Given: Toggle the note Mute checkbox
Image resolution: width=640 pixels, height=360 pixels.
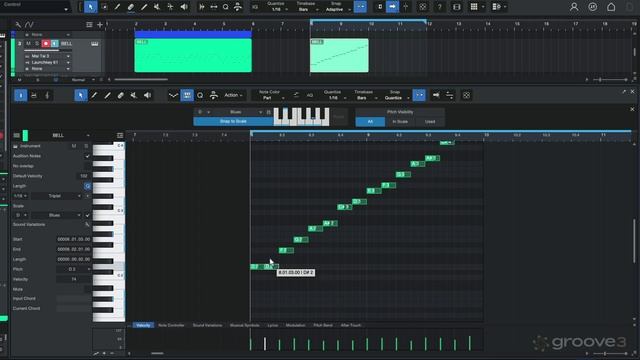Looking at the screenshot, I should [87, 289].
